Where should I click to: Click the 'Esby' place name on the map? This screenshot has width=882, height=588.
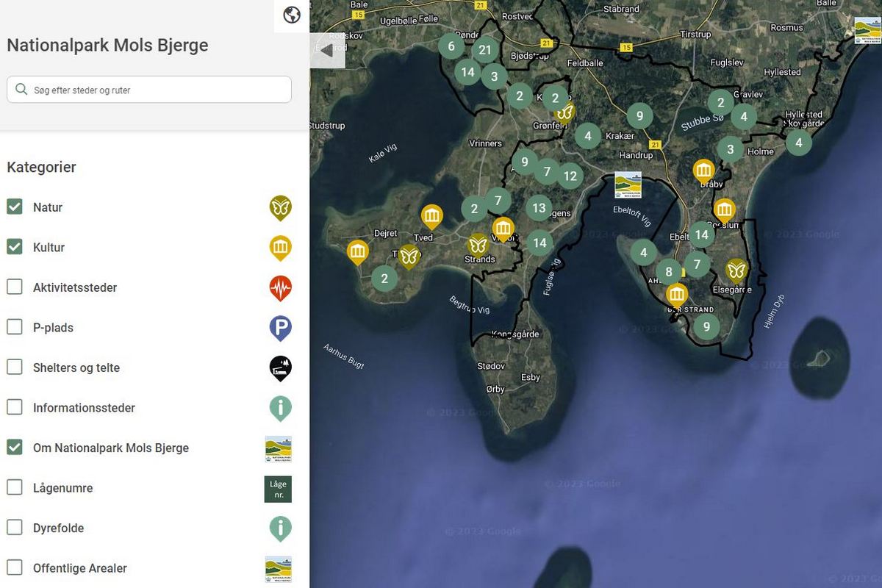[x=531, y=378]
